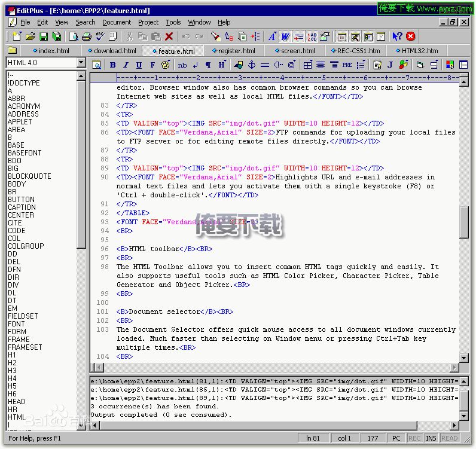The height and width of the screenshot is (449, 476).
Task: Open the font A style dropdown
Action: point(272,37)
